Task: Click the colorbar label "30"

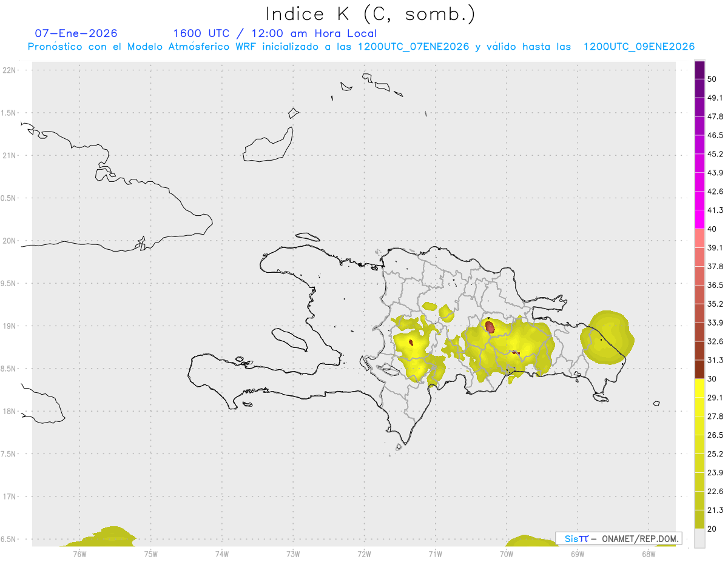Action: click(x=712, y=379)
